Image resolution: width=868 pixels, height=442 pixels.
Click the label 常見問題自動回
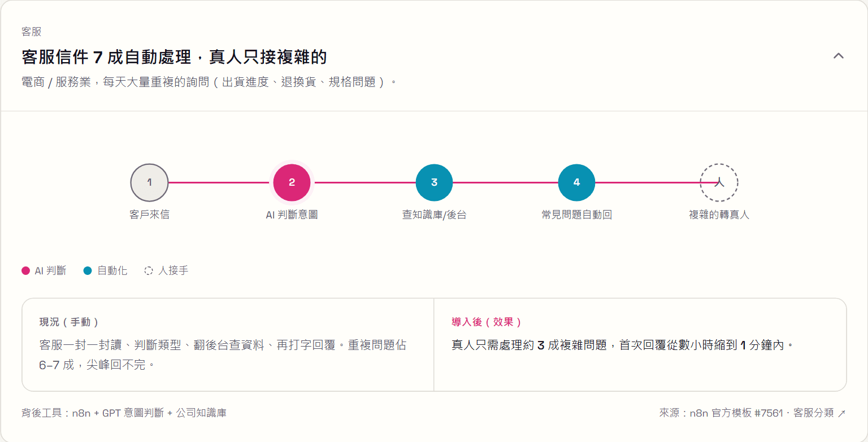576,215
